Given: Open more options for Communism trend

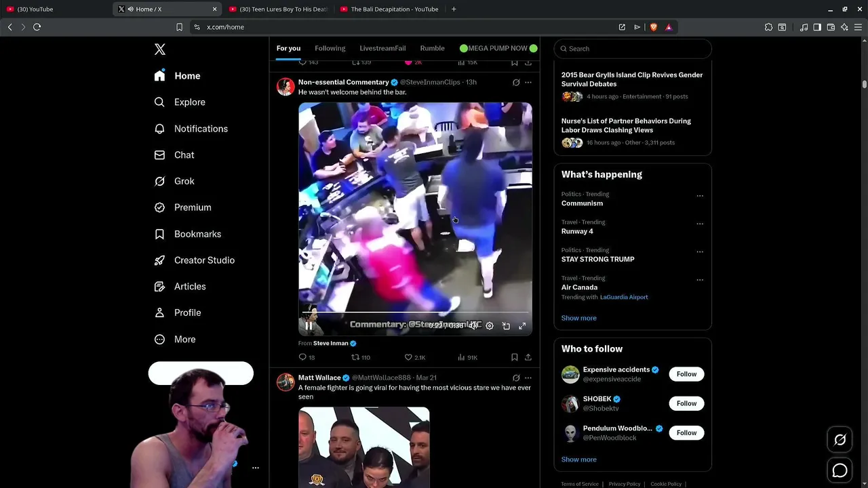Looking at the screenshot, I should click(700, 196).
